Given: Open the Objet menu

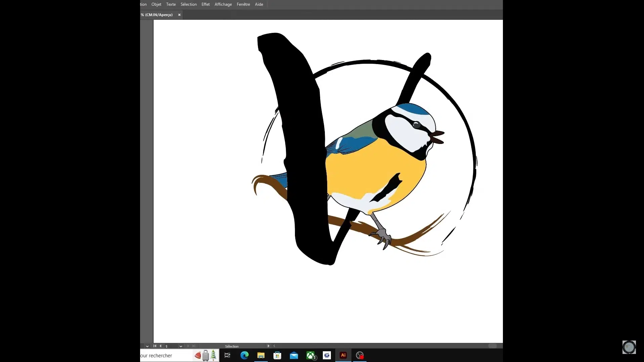Looking at the screenshot, I should 156,4.
